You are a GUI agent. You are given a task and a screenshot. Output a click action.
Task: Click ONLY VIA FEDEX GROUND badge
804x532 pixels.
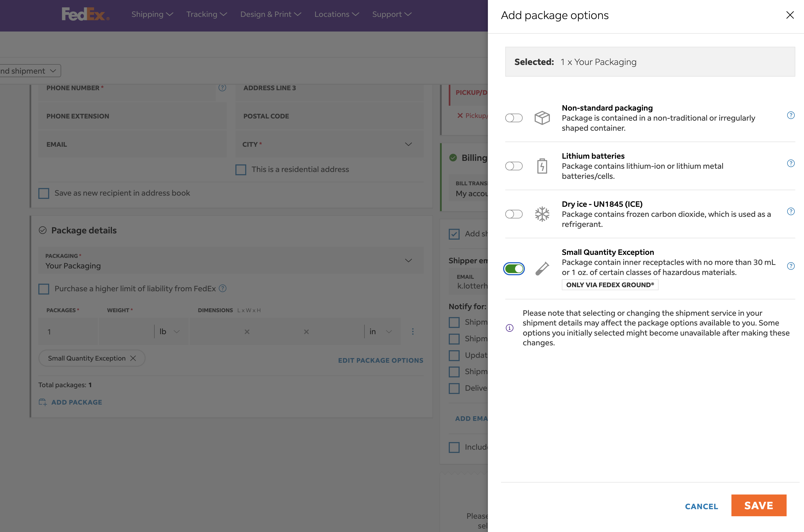pyautogui.click(x=610, y=285)
